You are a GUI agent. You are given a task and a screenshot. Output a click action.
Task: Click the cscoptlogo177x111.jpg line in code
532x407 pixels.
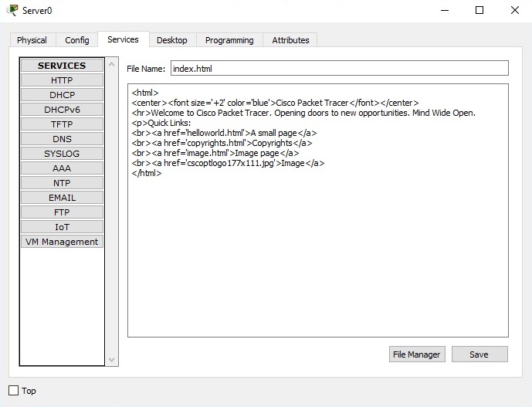[228, 163]
